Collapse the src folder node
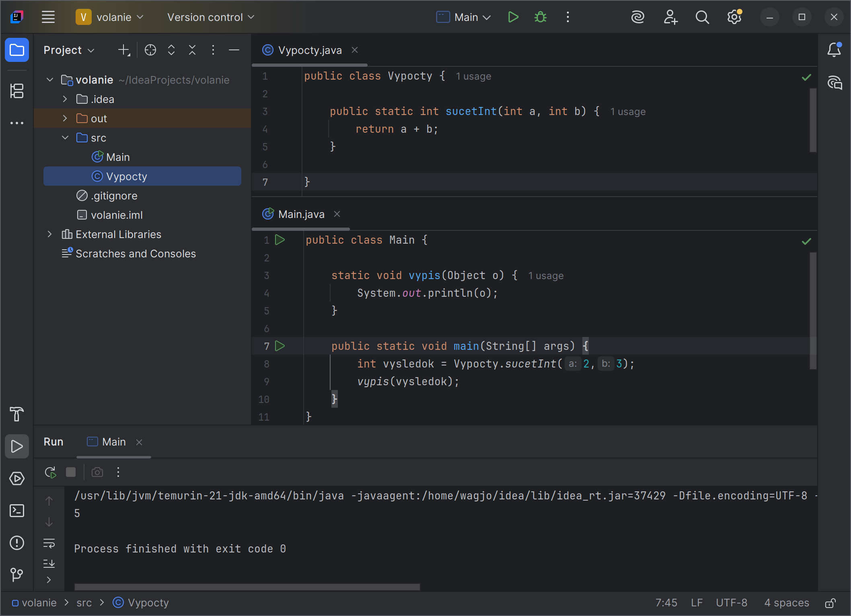This screenshot has width=851, height=616. click(65, 138)
